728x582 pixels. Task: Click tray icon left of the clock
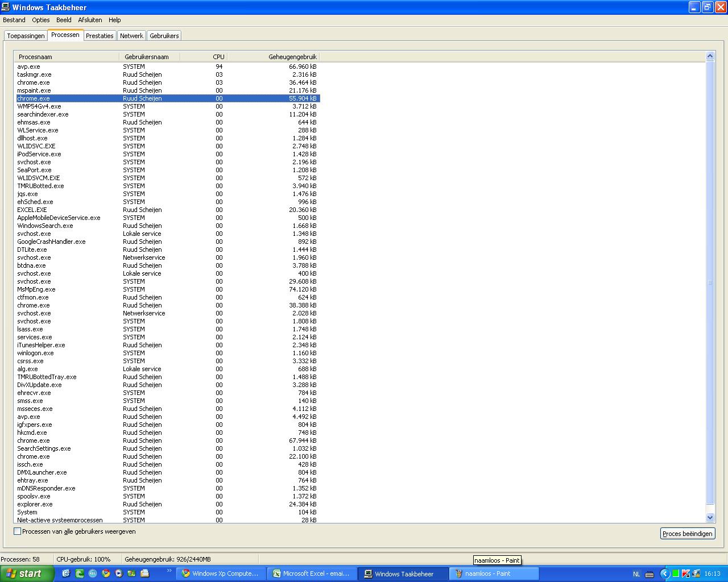[x=696, y=573]
